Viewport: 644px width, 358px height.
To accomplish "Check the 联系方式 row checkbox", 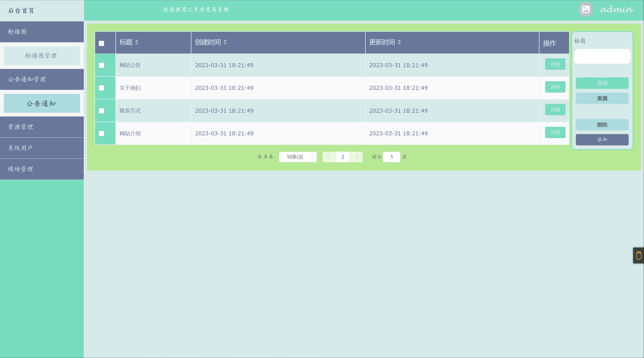I will pos(102,111).
